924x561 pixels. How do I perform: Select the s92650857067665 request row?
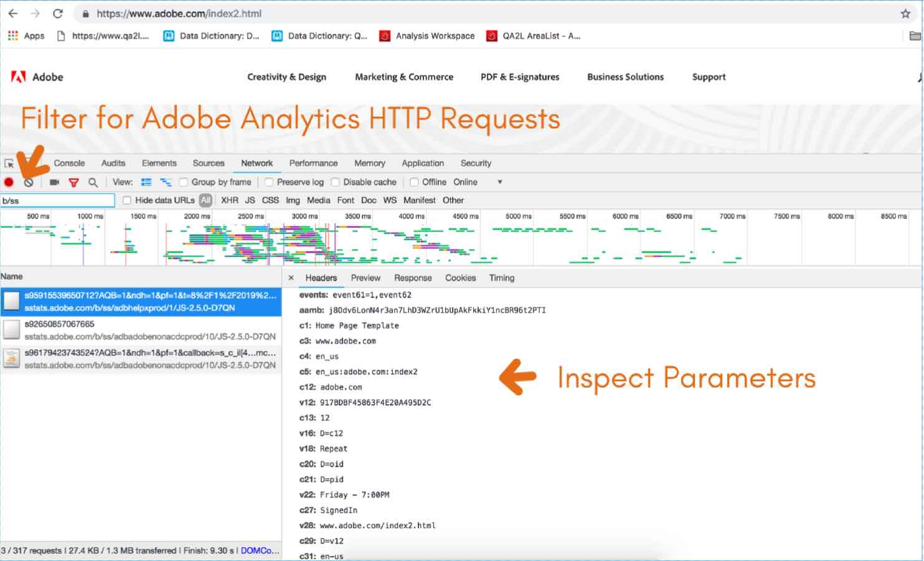point(141,331)
